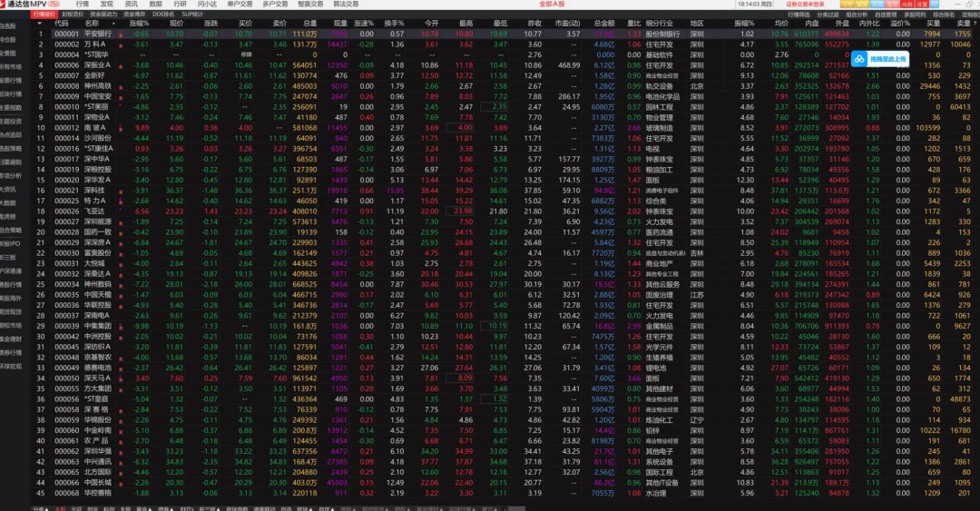The height and width of the screenshot is (511, 980).
Task: Sort by 涨幅% column header
Action: pyautogui.click(x=139, y=23)
